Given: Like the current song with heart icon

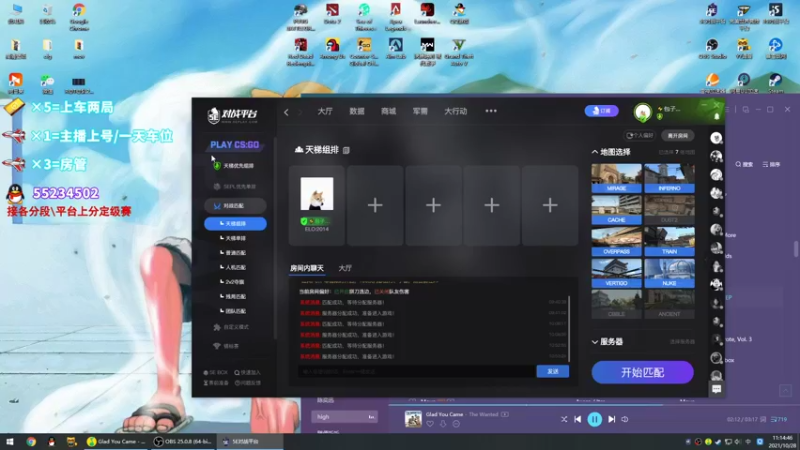Looking at the screenshot, I should pyautogui.click(x=430, y=424).
